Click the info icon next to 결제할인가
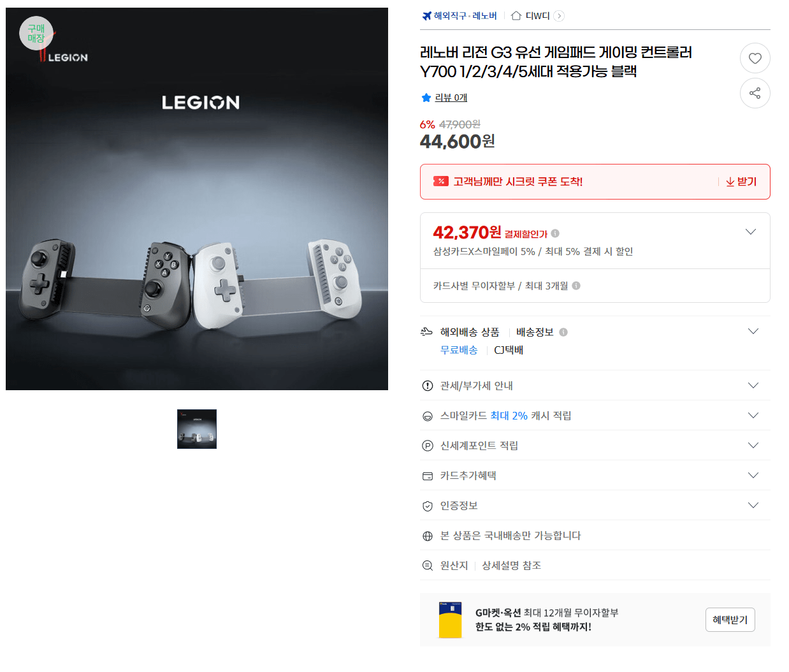The height and width of the screenshot is (672, 789). (555, 233)
